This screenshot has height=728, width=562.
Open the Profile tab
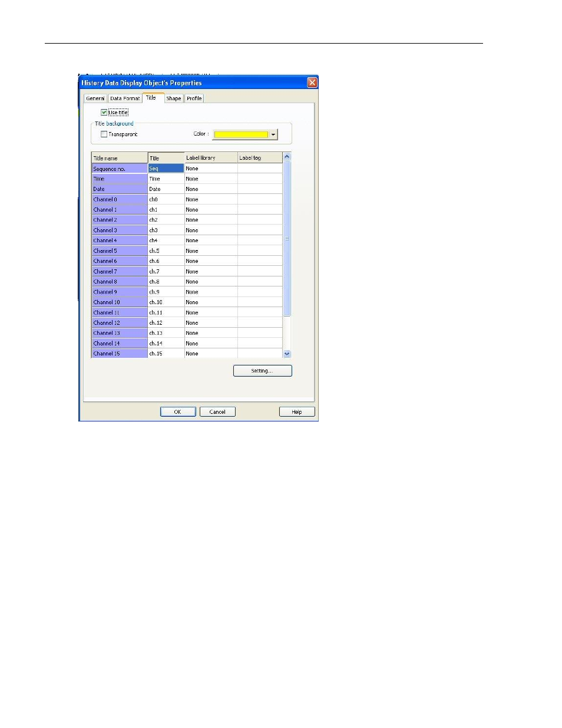pyautogui.click(x=194, y=98)
